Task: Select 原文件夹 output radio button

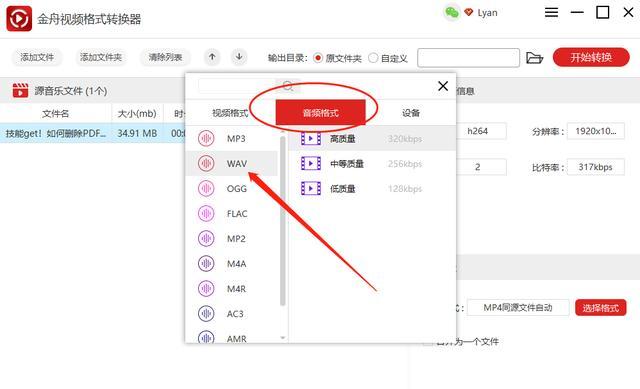Action: (x=318, y=58)
